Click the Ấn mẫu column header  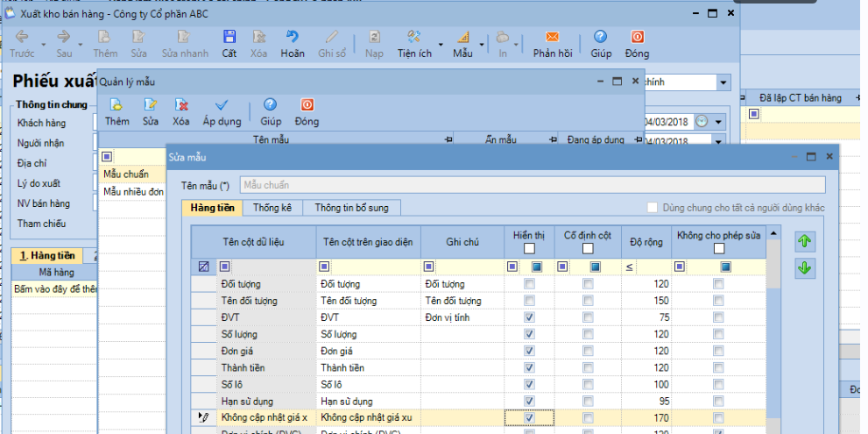point(501,139)
